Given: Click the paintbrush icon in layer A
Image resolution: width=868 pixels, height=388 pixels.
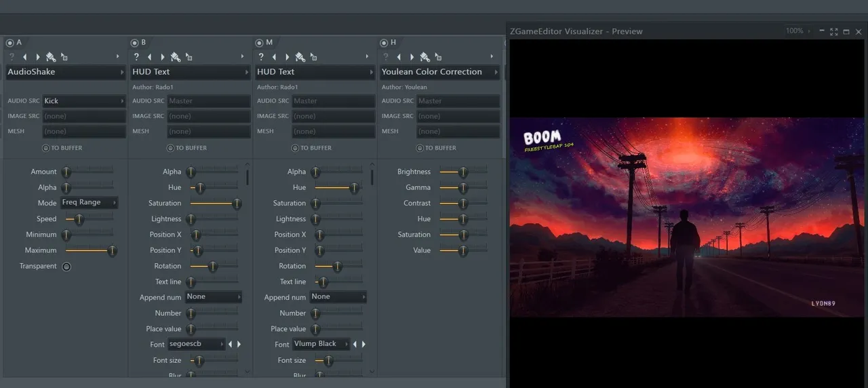Looking at the screenshot, I should (x=51, y=57).
